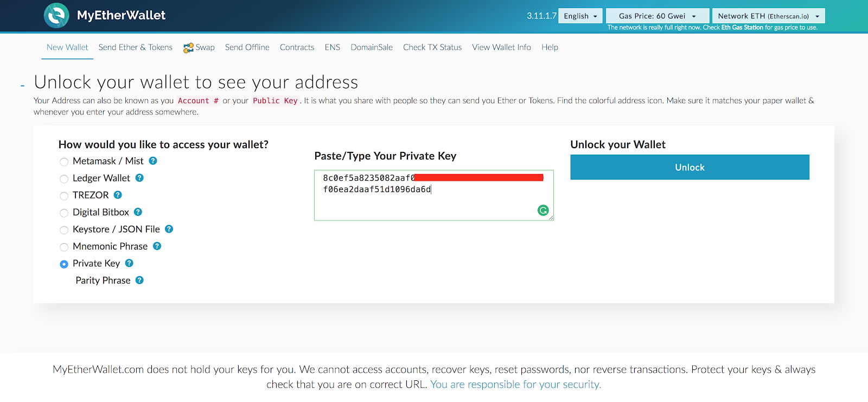868x402 pixels.
Task: Go to the Send Ether & Tokens tab
Action: 135,47
